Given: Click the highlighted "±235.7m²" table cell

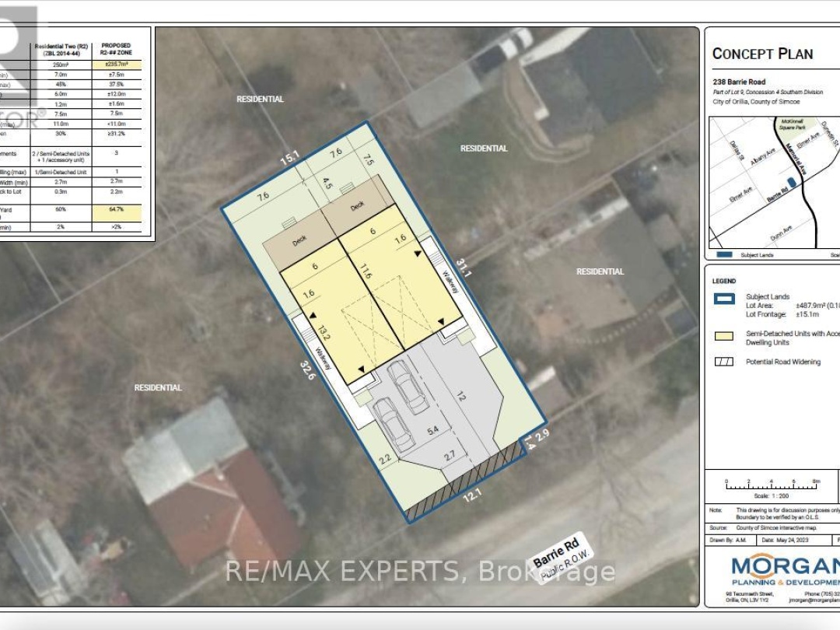Looking at the screenshot, I should 117,65.
